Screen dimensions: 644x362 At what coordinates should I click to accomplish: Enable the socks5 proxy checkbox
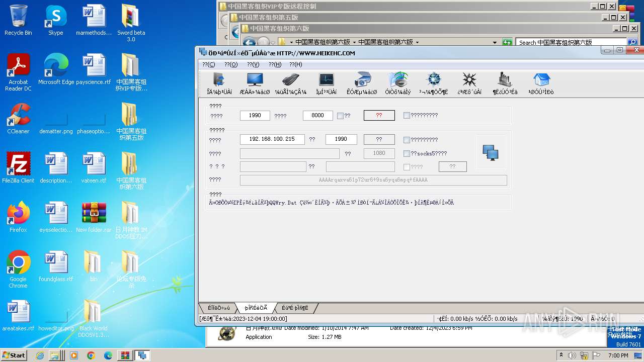(x=407, y=153)
